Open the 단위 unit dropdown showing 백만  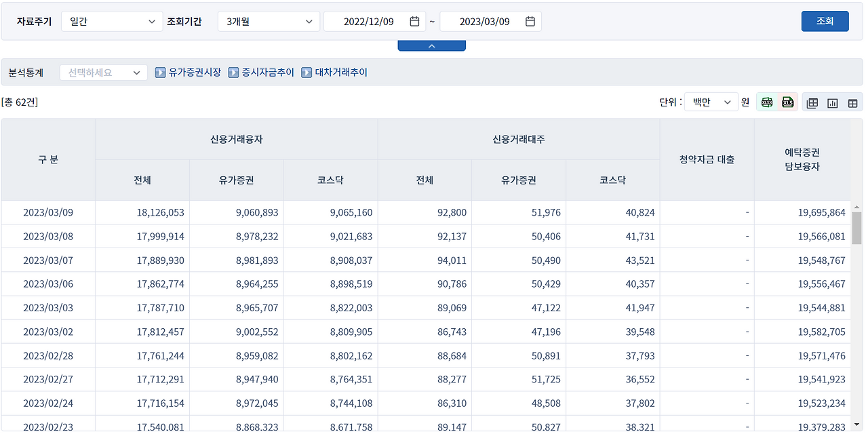pyautogui.click(x=711, y=102)
